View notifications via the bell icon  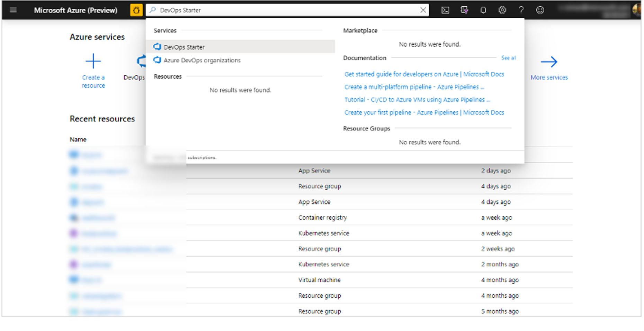(483, 10)
